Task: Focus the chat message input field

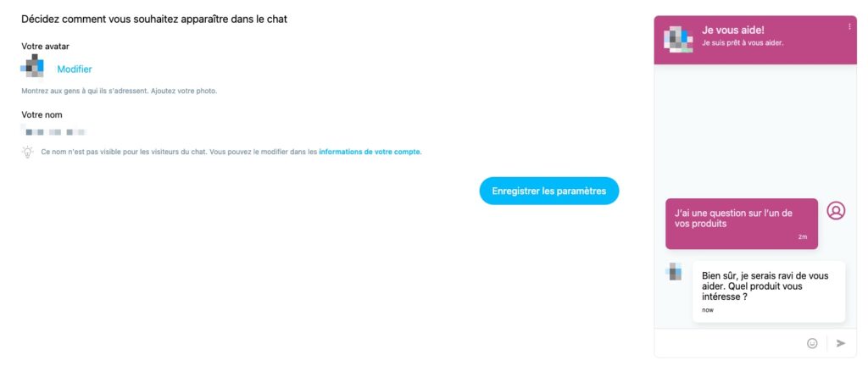Action: 728,343
